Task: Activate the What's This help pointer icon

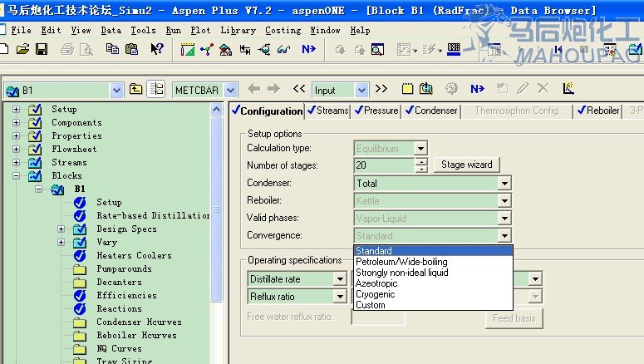Action: (x=156, y=49)
